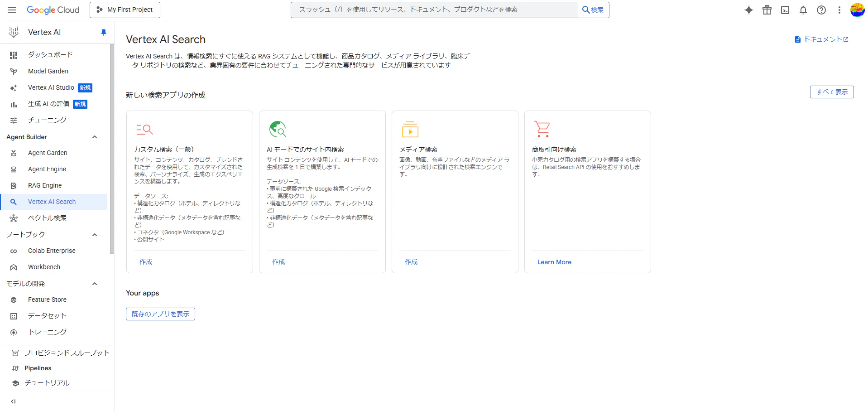
Task: Click the Feature Store icon
Action: (x=14, y=300)
